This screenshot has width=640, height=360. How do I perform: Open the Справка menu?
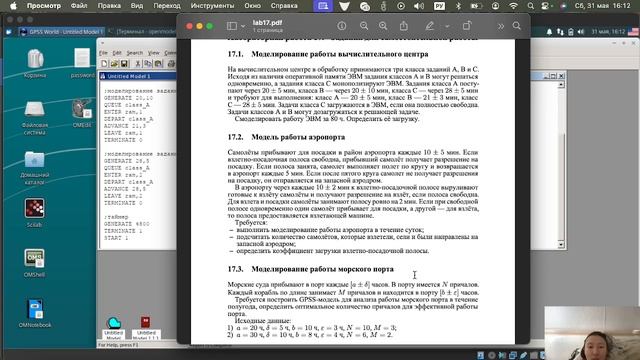[284, 6]
